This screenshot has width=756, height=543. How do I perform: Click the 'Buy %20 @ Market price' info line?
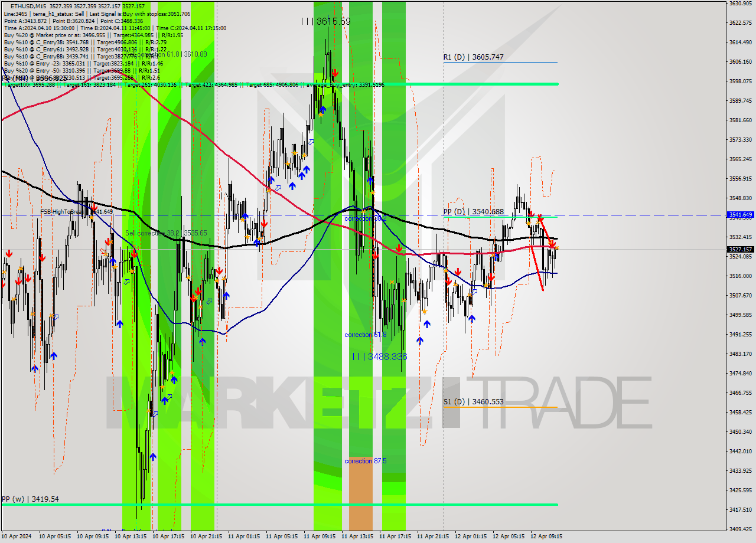(93, 35)
